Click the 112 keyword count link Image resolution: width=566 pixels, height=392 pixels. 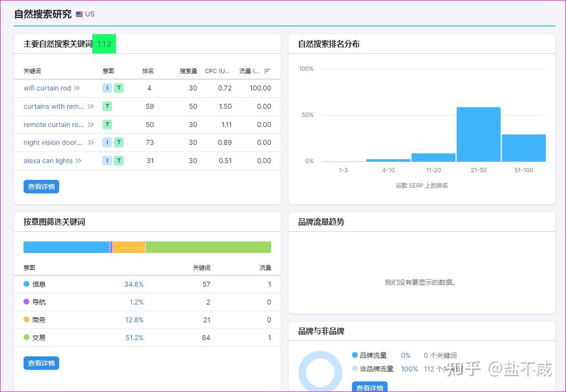click(104, 44)
